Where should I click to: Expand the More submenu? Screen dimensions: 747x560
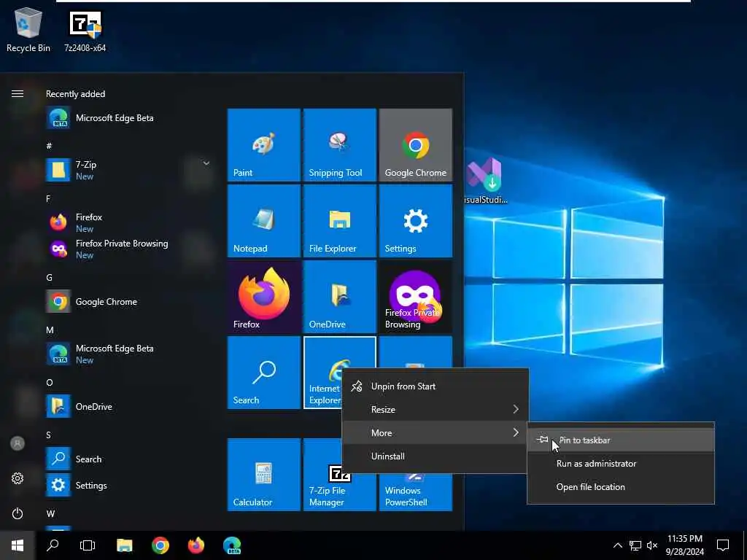435,433
